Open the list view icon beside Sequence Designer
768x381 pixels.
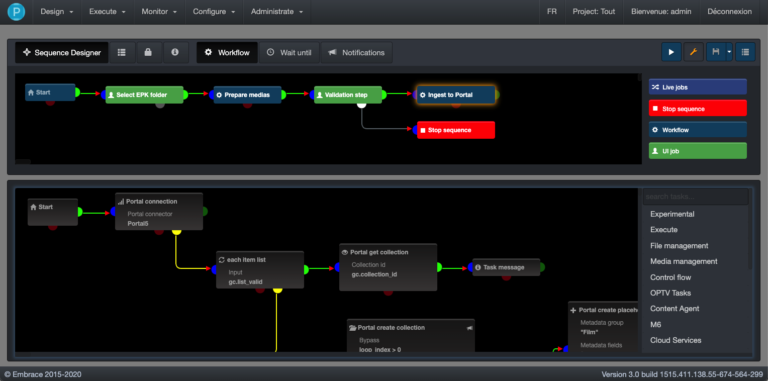122,52
